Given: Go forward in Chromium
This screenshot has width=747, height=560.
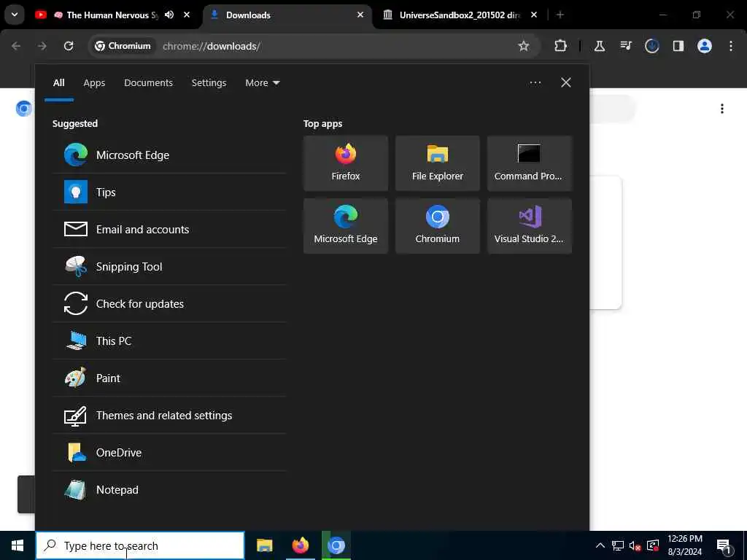Looking at the screenshot, I should click(x=42, y=46).
